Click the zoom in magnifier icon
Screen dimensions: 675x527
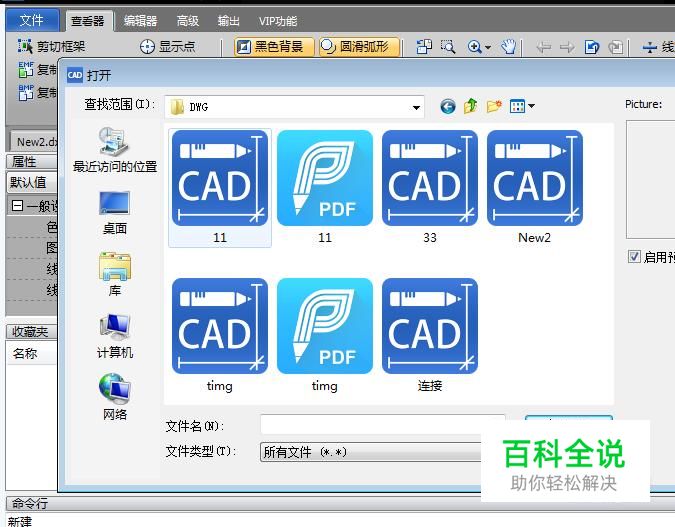[474, 46]
